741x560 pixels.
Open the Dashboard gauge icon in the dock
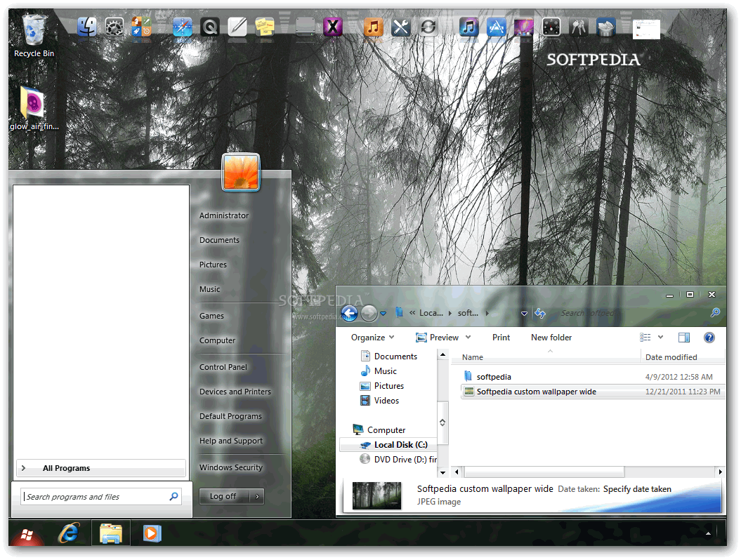[551, 27]
